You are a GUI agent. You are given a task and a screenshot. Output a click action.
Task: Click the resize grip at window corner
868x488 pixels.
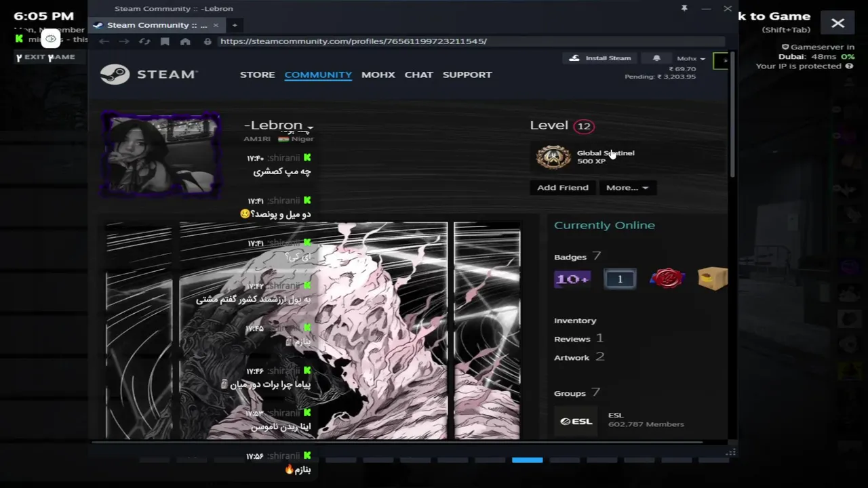(x=731, y=451)
